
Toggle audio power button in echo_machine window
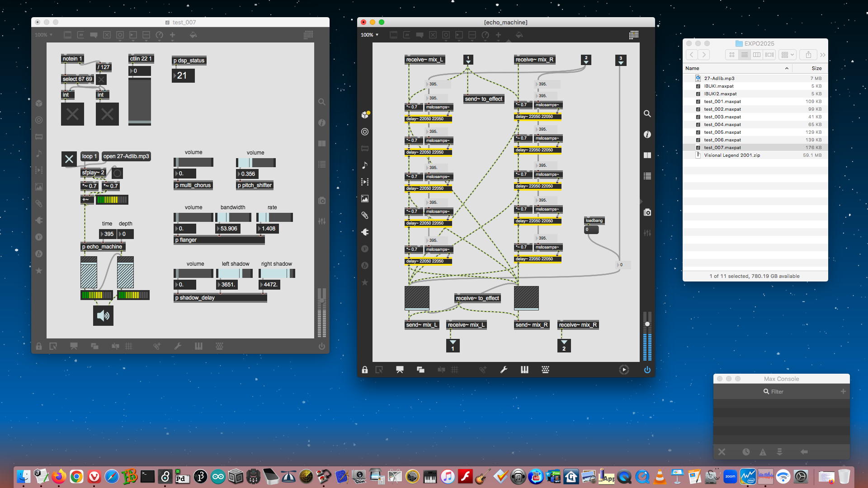coord(647,370)
